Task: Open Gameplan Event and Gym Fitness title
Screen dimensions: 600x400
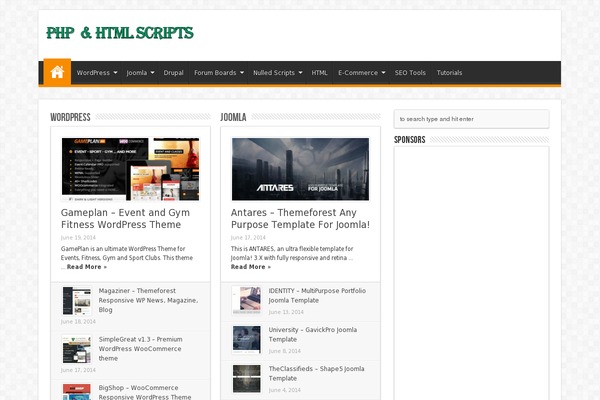Action: pos(125,219)
